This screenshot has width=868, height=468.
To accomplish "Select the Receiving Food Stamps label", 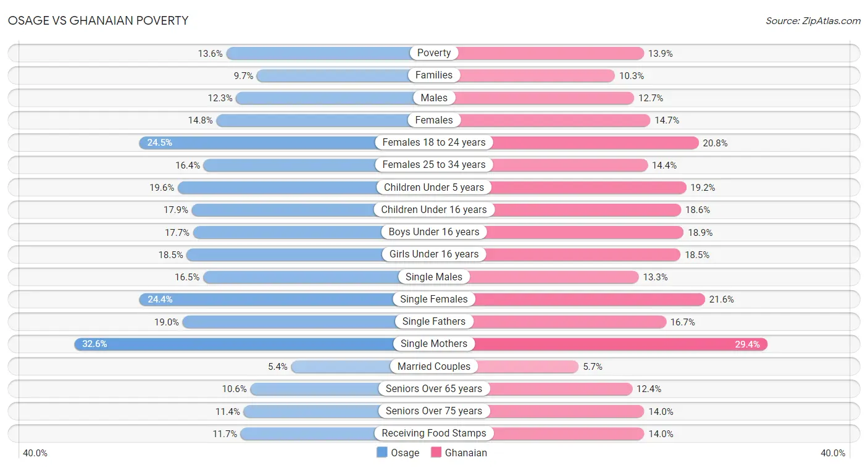I will tap(434, 433).
